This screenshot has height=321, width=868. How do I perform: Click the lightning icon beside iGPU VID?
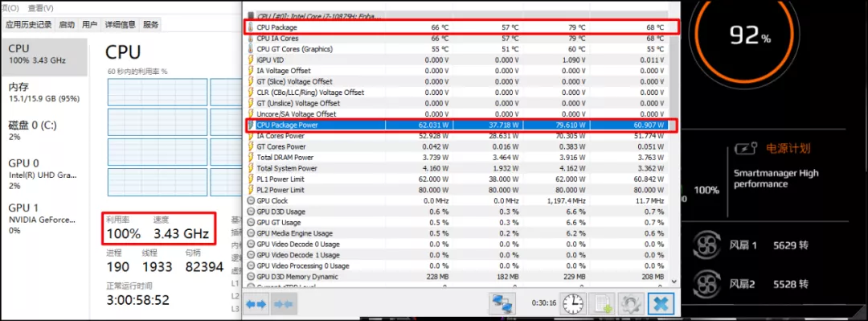point(251,60)
